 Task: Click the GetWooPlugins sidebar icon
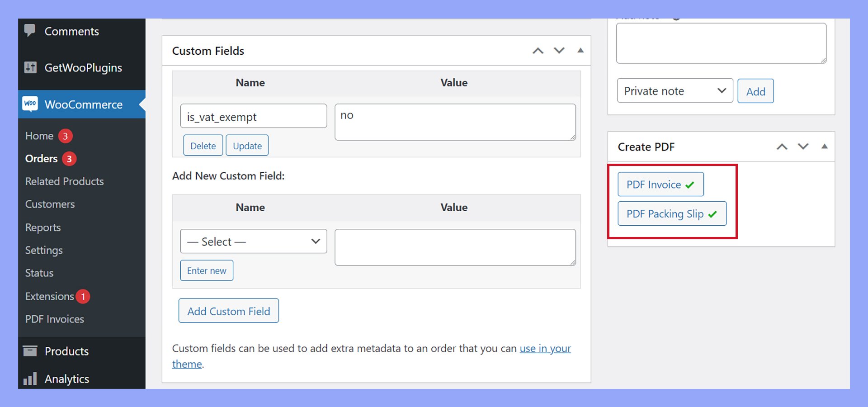[30, 68]
